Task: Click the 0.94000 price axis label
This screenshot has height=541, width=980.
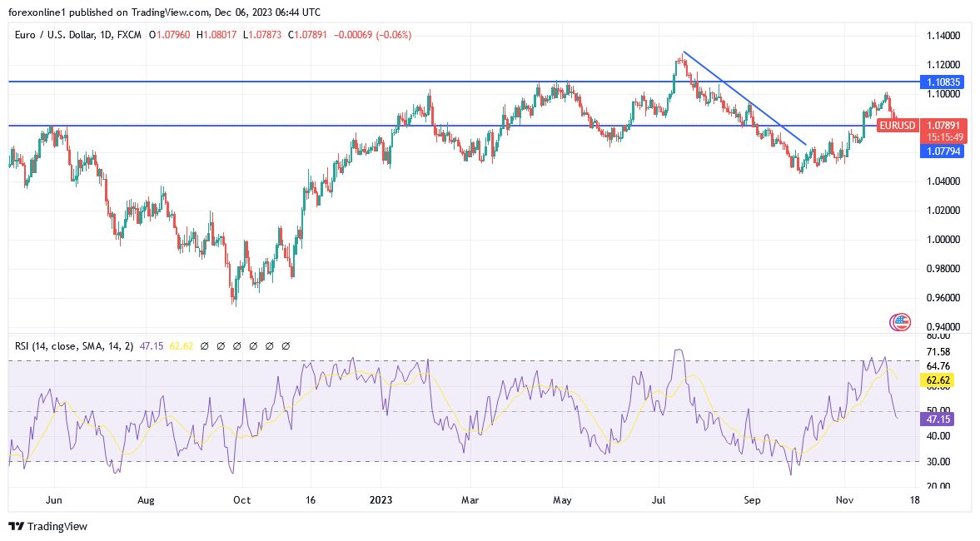Action: coord(943,327)
